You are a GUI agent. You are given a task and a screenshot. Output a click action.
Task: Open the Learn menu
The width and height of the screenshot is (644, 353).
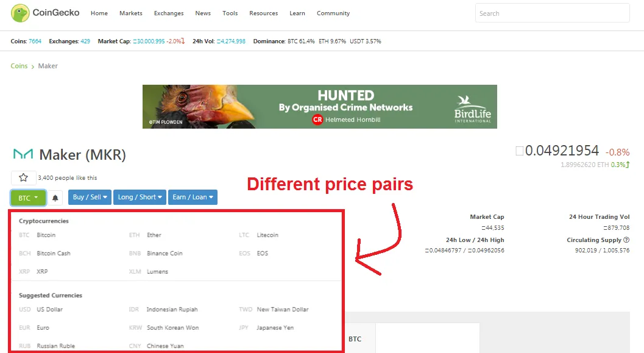[x=297, y=13]
